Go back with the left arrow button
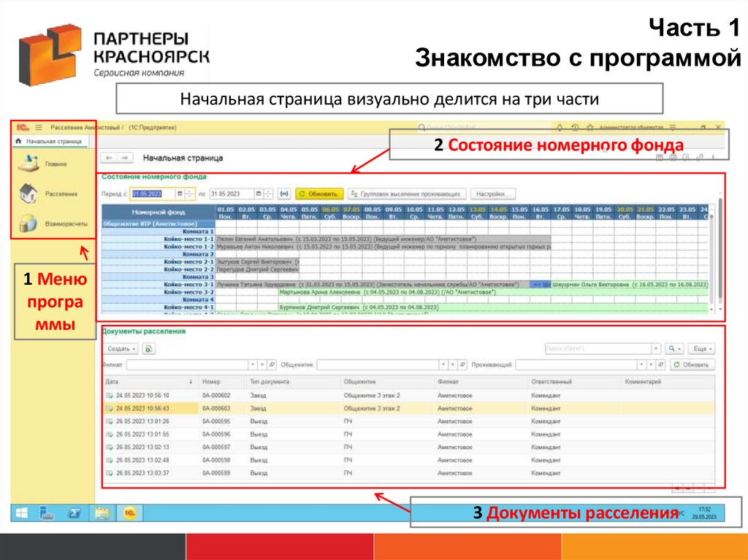The image size is (748, 560). coord(110,158)
